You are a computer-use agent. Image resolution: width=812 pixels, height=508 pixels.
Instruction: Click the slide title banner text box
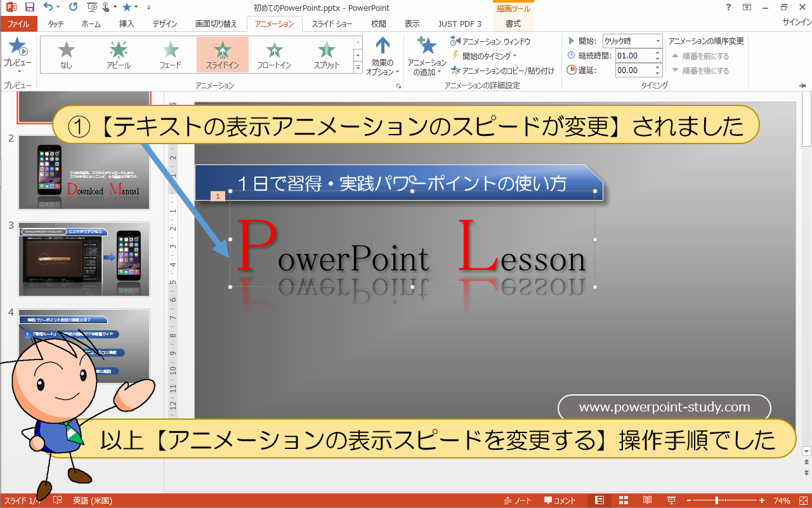[399, 183]
